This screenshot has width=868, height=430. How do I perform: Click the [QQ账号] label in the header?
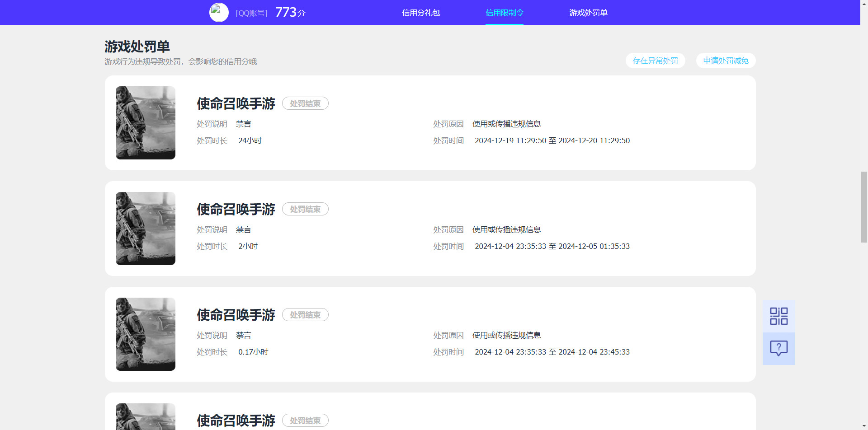(x=251, y=13)
